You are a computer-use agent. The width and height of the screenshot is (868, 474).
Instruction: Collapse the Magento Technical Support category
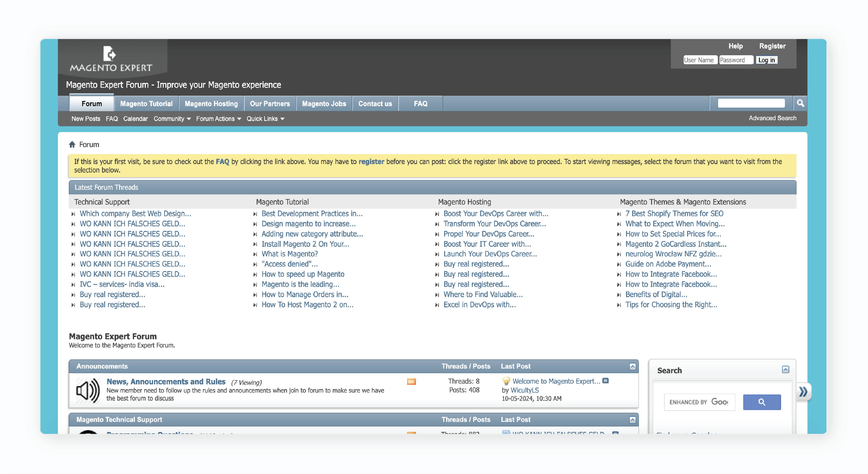632,420
